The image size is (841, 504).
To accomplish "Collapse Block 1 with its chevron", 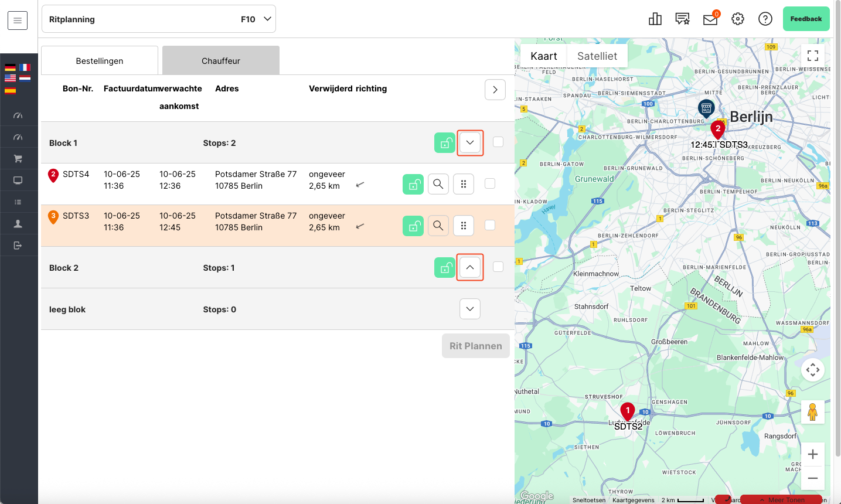I will click(x=470, y=142).
